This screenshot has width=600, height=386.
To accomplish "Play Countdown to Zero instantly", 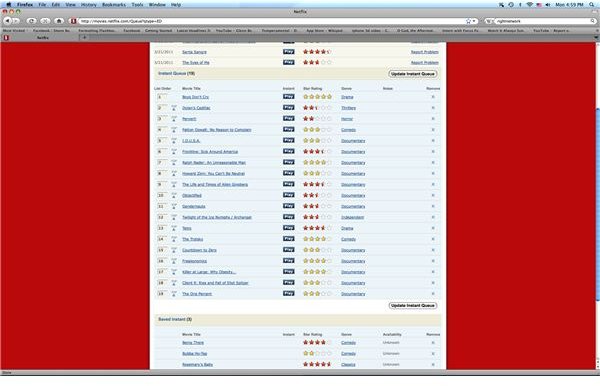I will point(289,250).
